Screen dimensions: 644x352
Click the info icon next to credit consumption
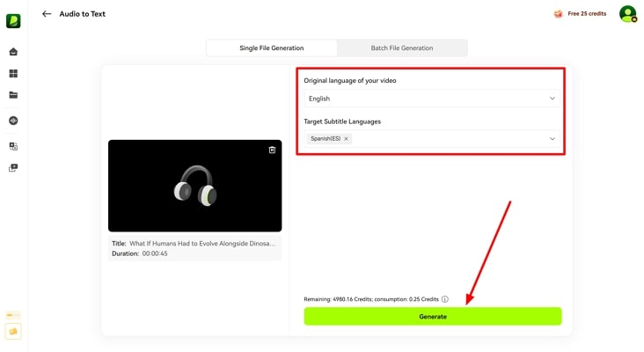(x=445, y=299)
